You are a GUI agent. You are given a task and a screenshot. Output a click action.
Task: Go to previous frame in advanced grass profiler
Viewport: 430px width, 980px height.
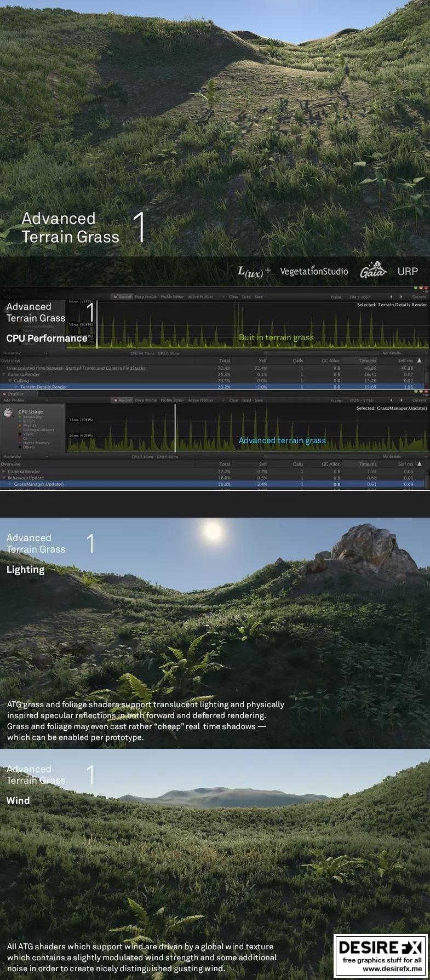[391, 400]
